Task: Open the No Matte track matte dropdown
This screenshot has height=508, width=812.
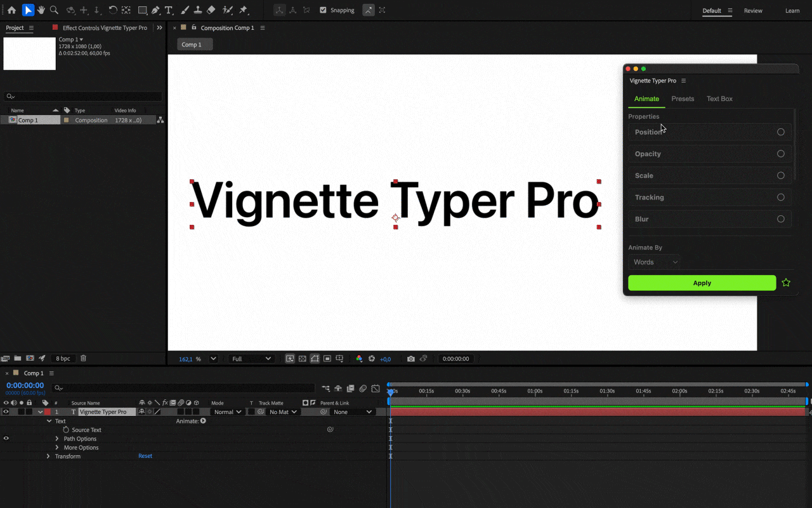Action: pos(282,412)
